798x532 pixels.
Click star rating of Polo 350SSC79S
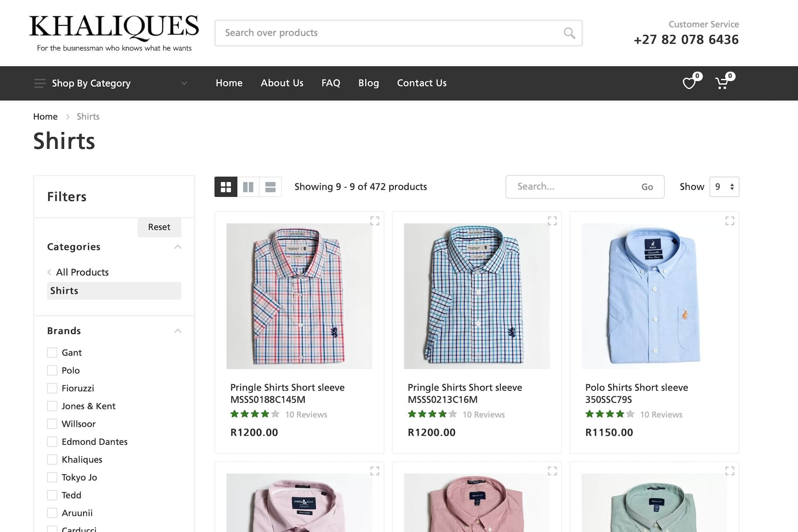pos(610,414)
